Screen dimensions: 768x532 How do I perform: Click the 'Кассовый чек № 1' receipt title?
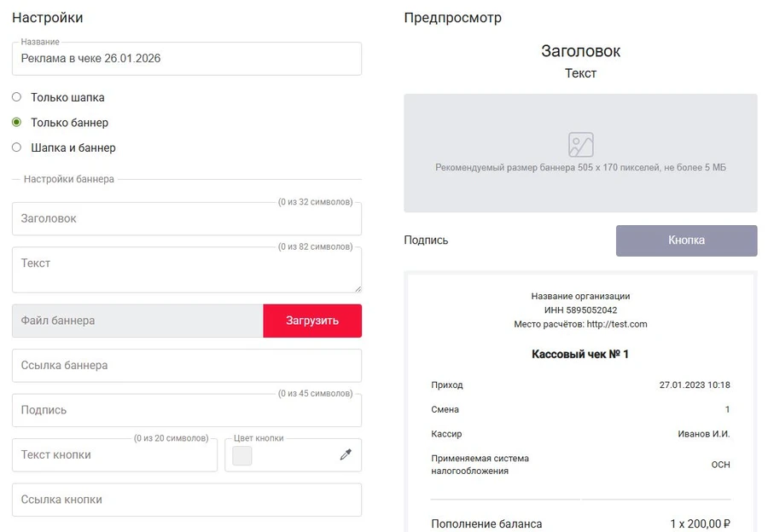(580, 354)
